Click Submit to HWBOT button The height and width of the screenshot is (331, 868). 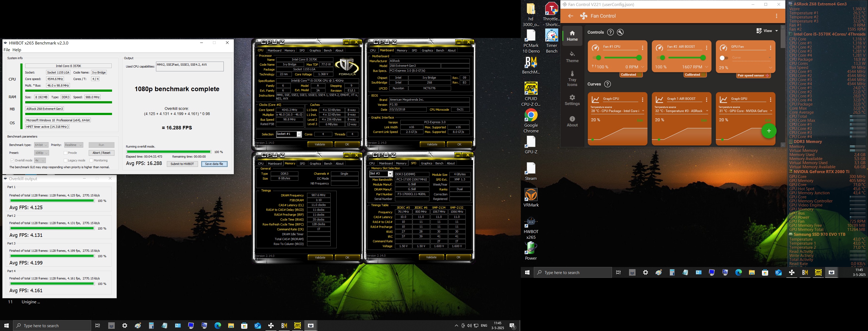coord(182,164)
